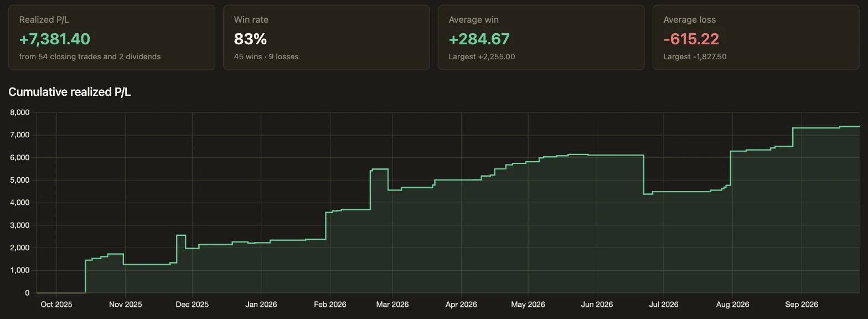Click the 3,000 y-axis label

click(x=19, y=225)
